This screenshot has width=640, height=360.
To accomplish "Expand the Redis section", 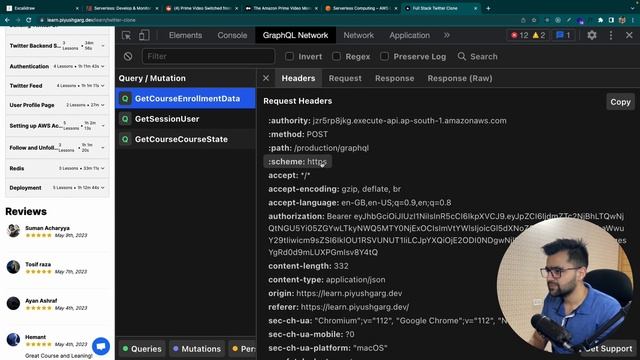I will click(57, 168).
